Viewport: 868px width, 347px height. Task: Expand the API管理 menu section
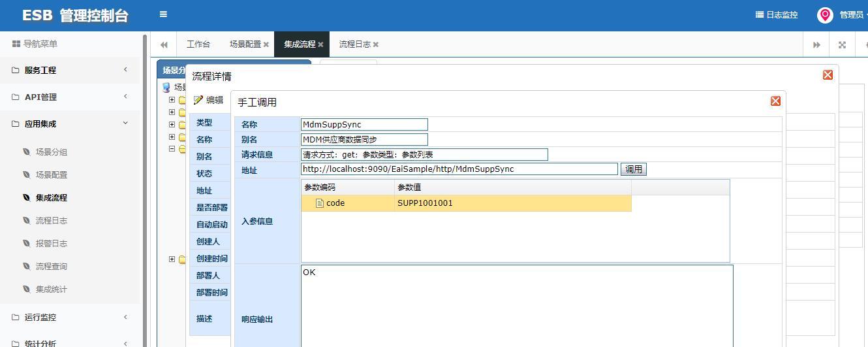click(x=70, y=97)
